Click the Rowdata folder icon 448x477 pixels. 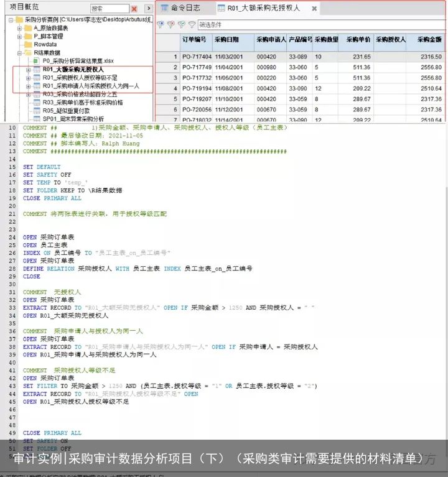click(28, 44)
